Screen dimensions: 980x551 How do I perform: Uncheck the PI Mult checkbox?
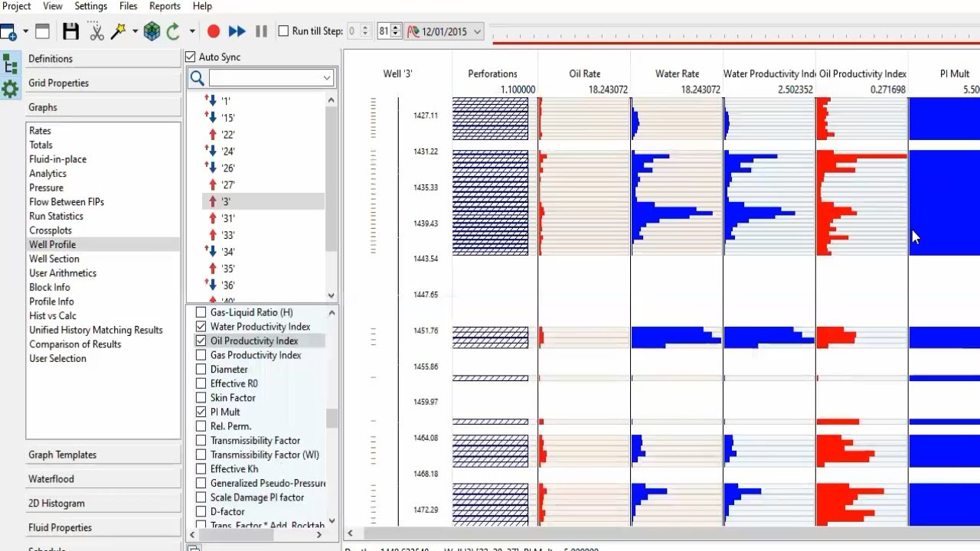pyautogui.click(x=201, y=412)
